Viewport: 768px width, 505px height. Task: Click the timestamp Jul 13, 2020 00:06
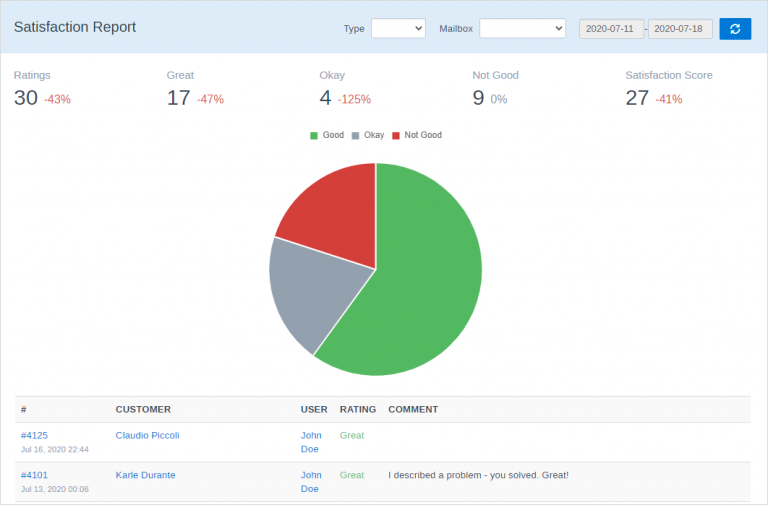coord(55,489)
